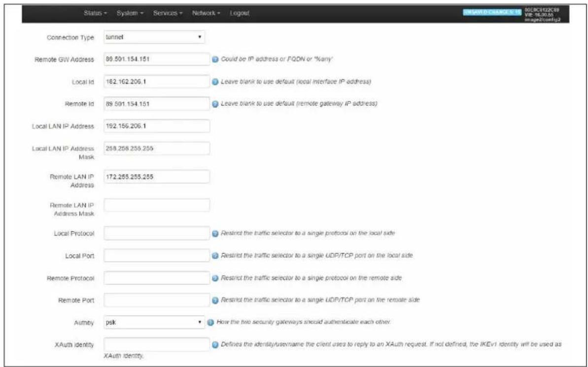Focus the Local LAN IP Address field
The image size is (588, 367).
[157, 126]
